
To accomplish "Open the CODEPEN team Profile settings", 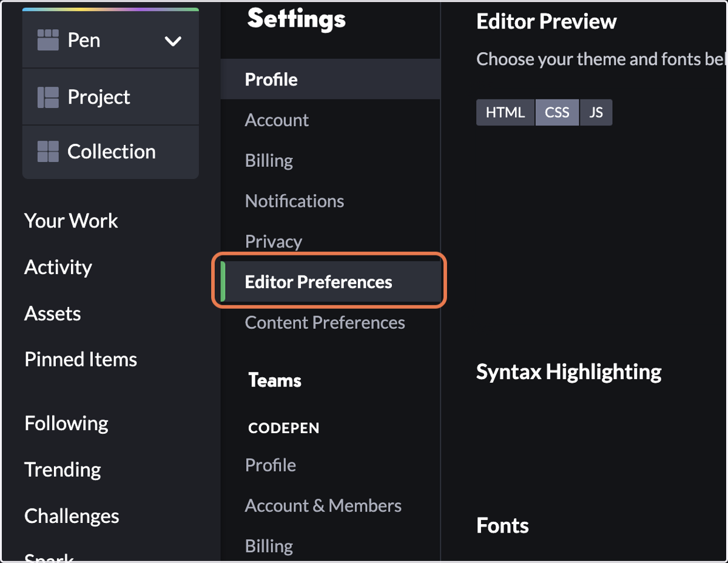I will click(x=271, y=465).
